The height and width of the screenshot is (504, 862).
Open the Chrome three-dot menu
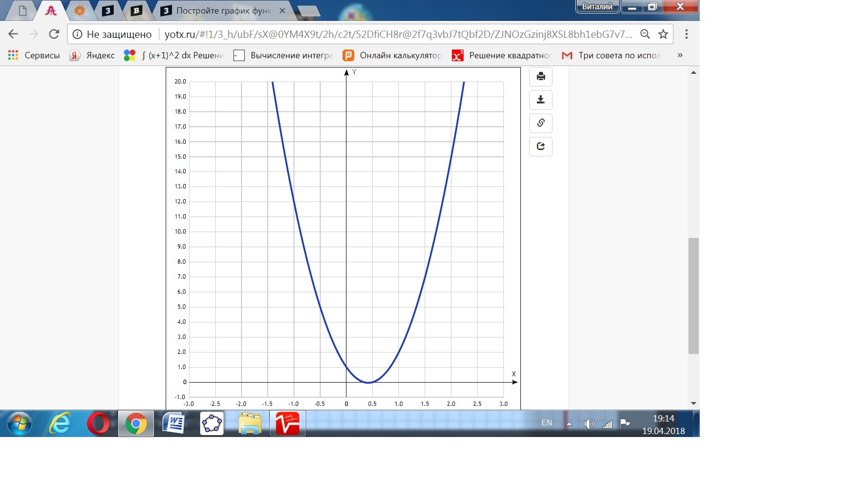[686, 34]
